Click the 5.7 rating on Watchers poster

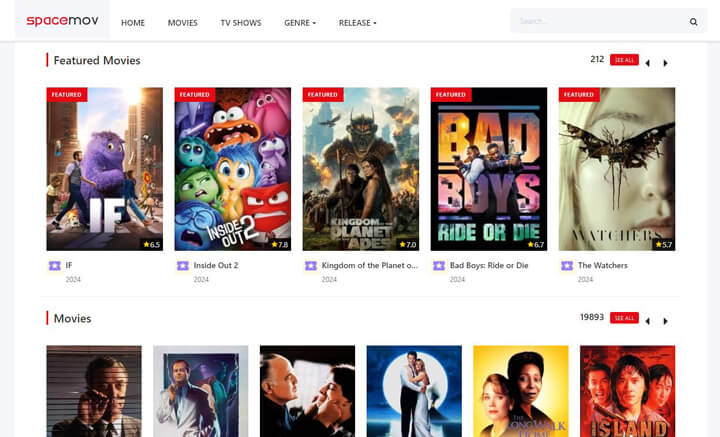click(664, 245)
